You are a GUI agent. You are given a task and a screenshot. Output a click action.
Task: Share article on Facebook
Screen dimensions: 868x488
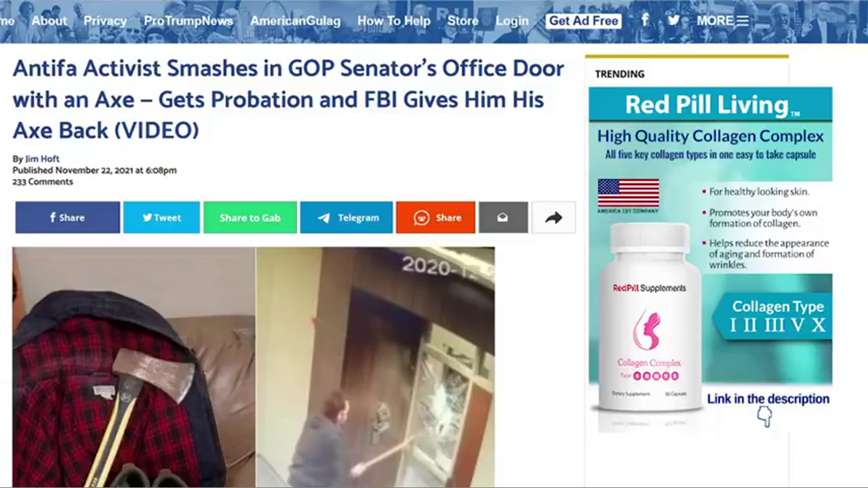pyautogui.click(x=68, y=218)
